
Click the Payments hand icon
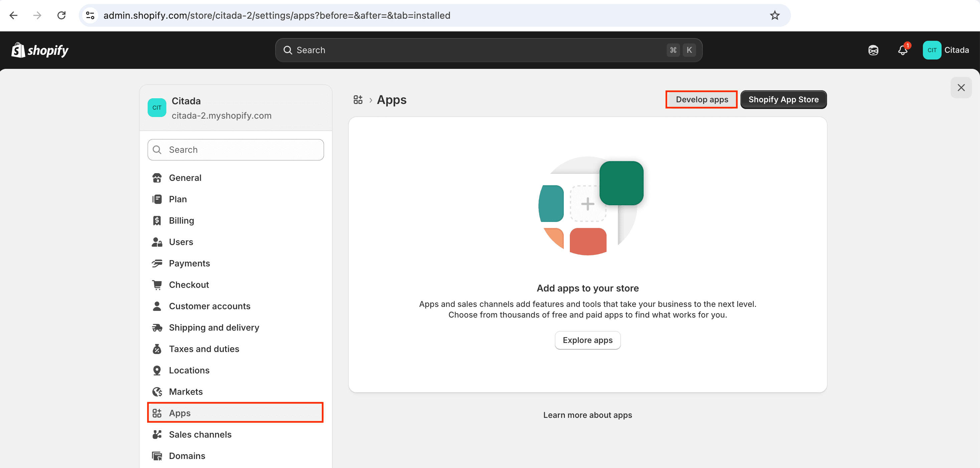[x=157, y=263]
